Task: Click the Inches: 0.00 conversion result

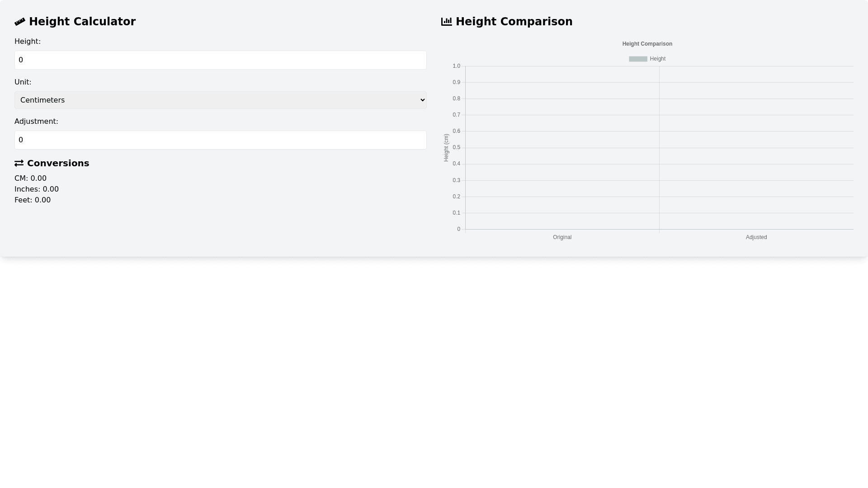Action: pyautogui.click(x=37, y=189)
